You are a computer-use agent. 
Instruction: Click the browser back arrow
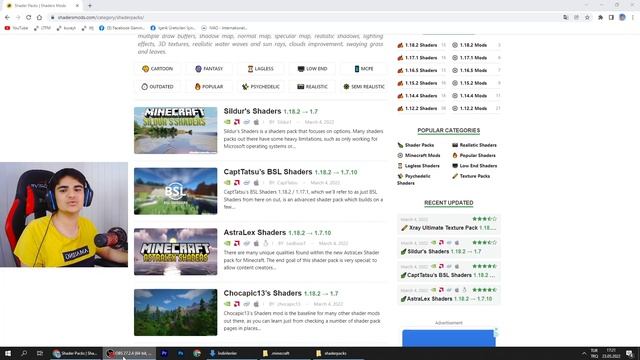point(7,18)
